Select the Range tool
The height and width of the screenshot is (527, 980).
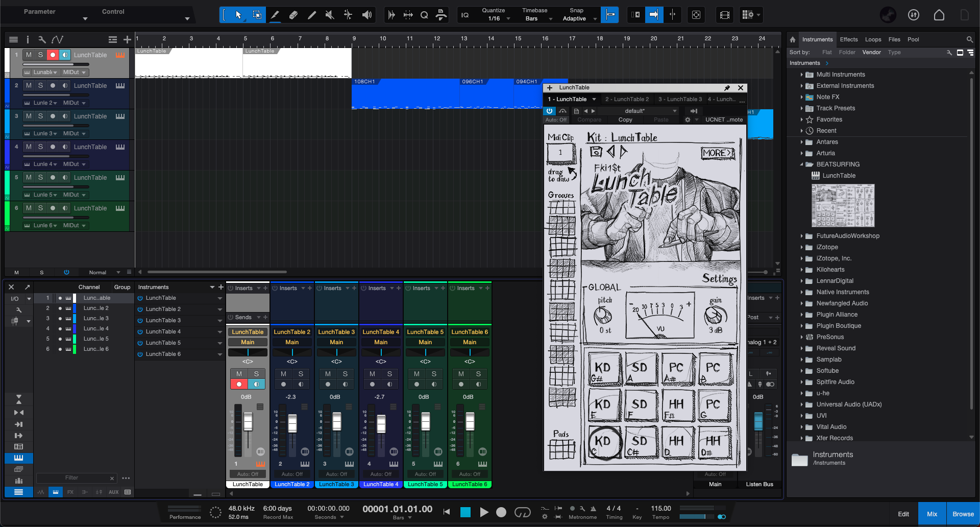[x=257, y=15]
